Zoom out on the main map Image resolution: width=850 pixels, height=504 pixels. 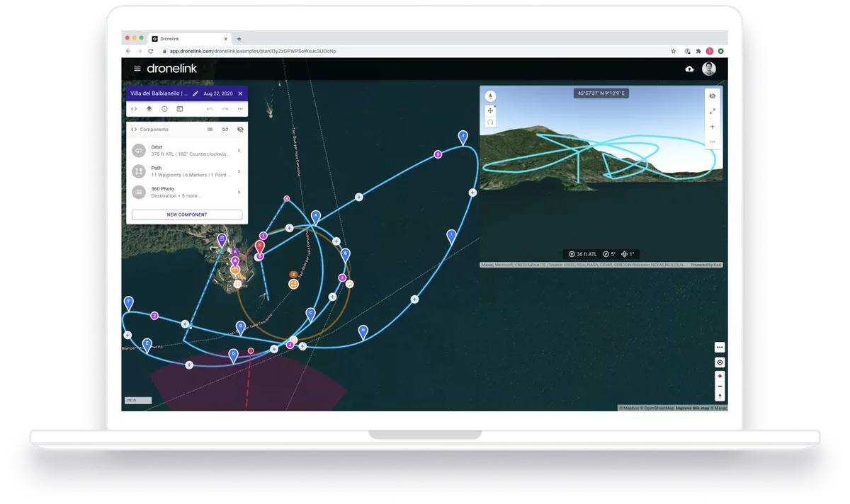720,386
